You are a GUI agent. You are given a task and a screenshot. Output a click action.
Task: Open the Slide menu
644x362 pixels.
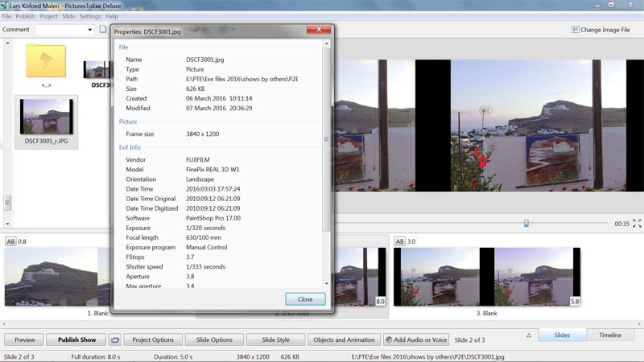[68, 16]
